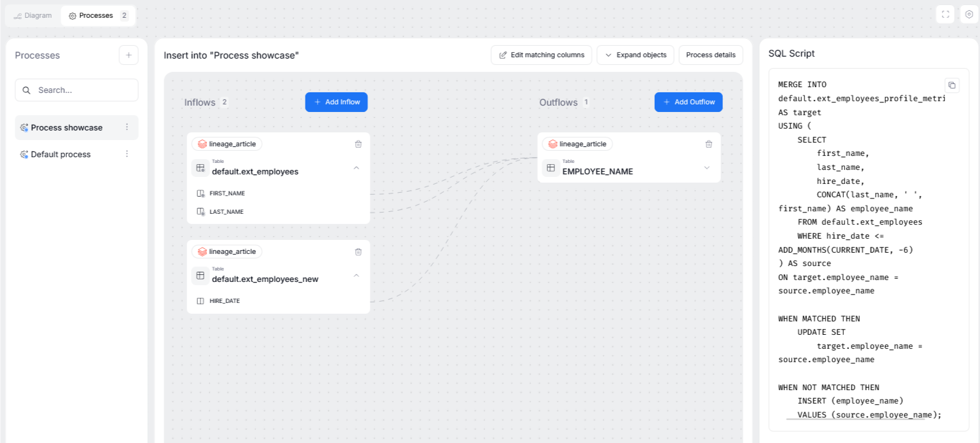The width and height of the screenshot is (980, 443).
Task: Delete the default.ext_employees_new inflow card
Action: coord(358,251)
